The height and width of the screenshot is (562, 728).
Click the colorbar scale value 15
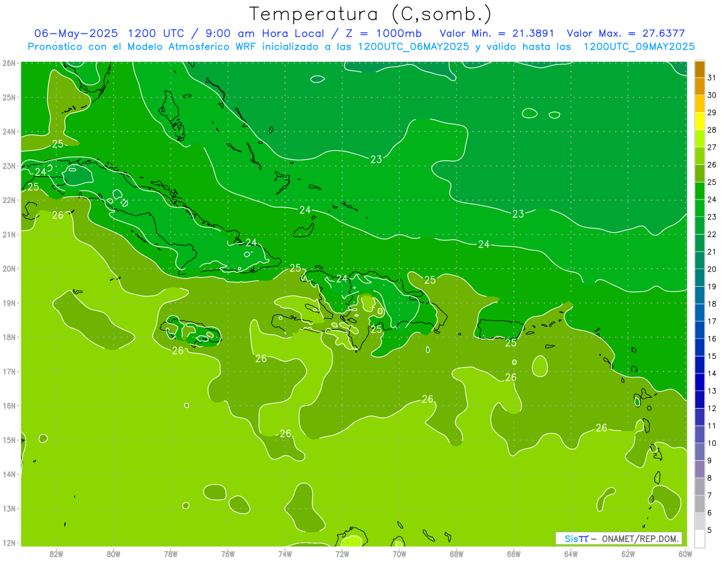(x=712, y=356)
